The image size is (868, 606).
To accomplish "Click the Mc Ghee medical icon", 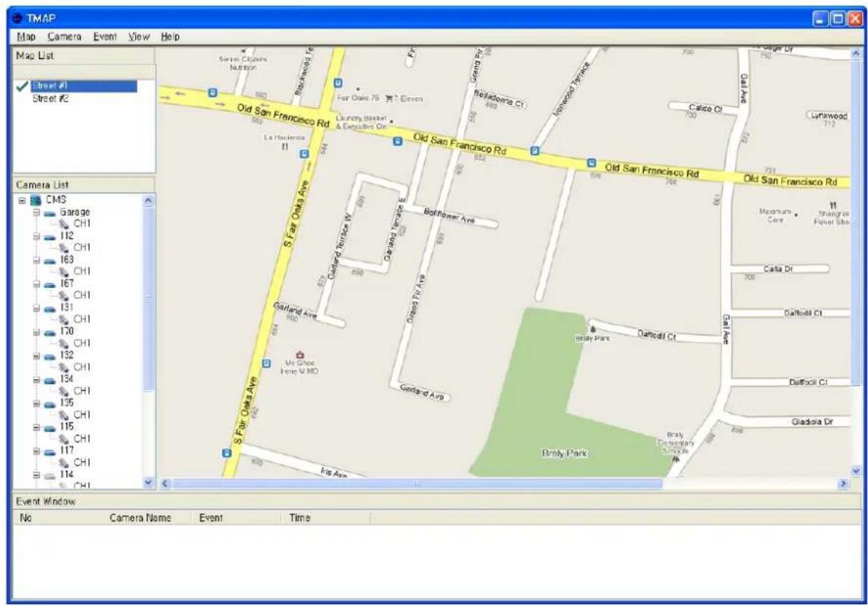I will click(300, 354).
